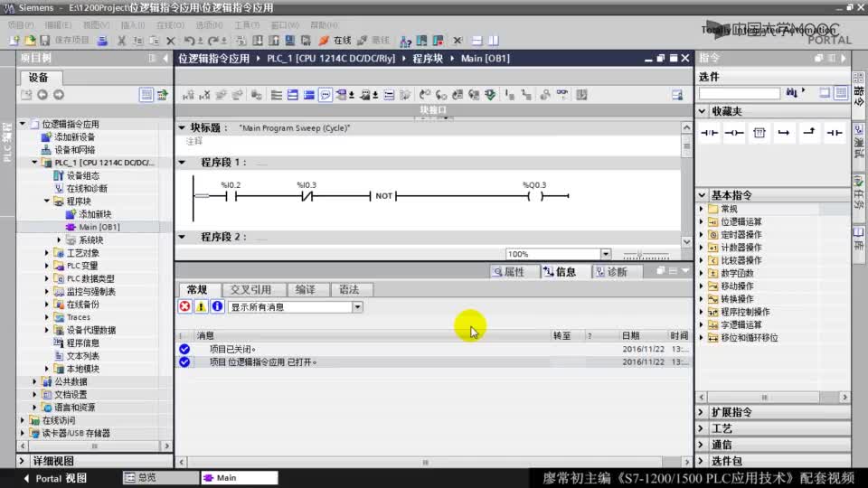
Task: Click the project tree horizontal scrollbar
Action: (95, 446)
